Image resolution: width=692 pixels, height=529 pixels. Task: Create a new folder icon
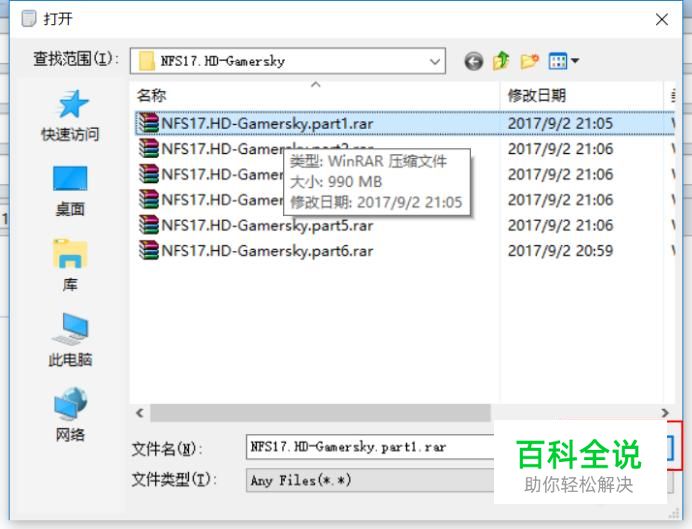pos(529,61)
